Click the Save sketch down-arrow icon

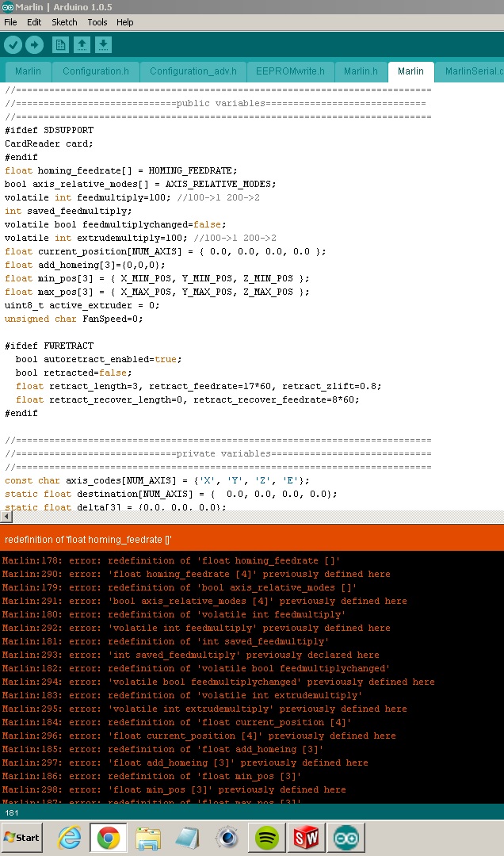coord(104,45)
